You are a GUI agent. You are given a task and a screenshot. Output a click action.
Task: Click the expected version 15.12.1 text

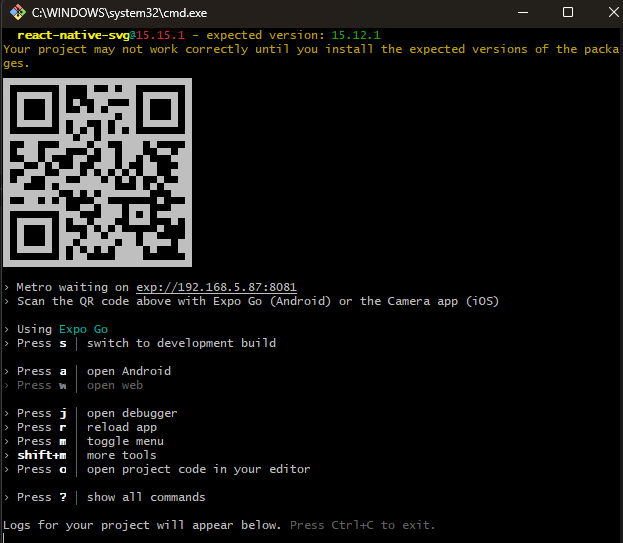click(x=350, y=35)
